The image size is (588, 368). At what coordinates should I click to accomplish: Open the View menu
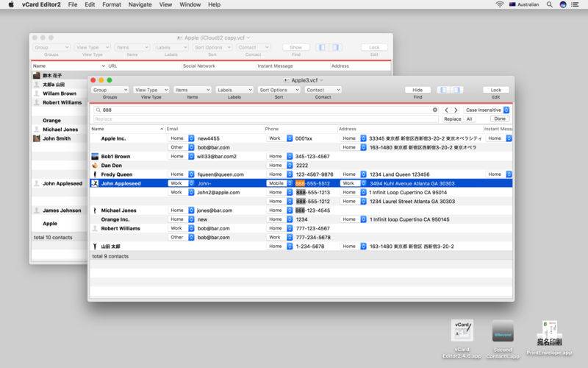[165, 4]
